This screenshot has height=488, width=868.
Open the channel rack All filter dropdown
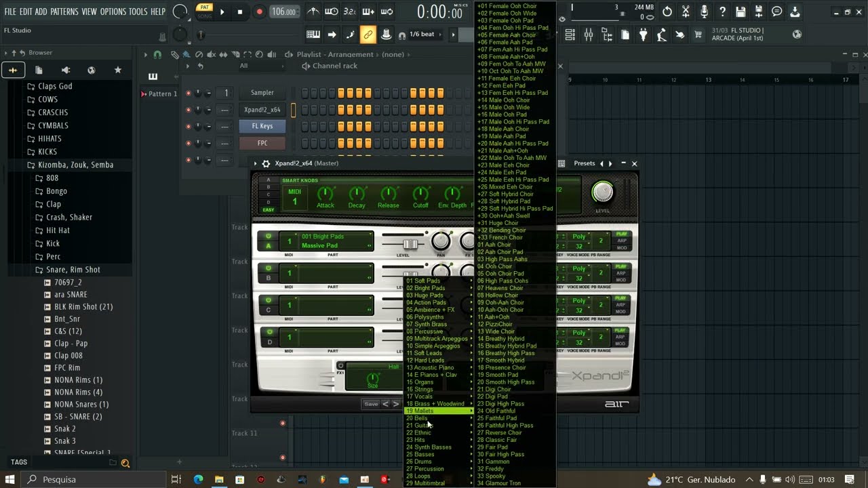click(261, 66)
